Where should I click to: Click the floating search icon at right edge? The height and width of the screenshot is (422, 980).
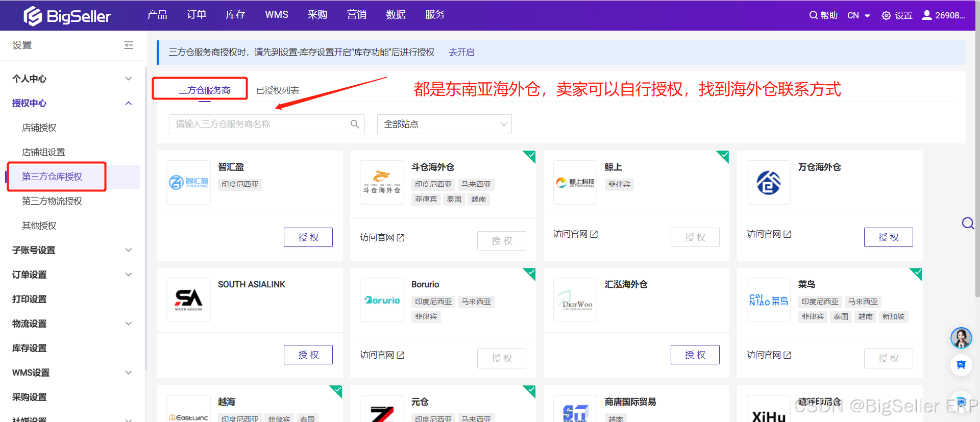pos(968,223)
